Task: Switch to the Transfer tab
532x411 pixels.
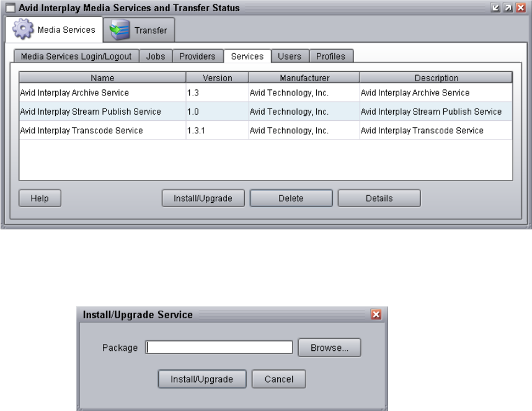Action: pos(139,30)
